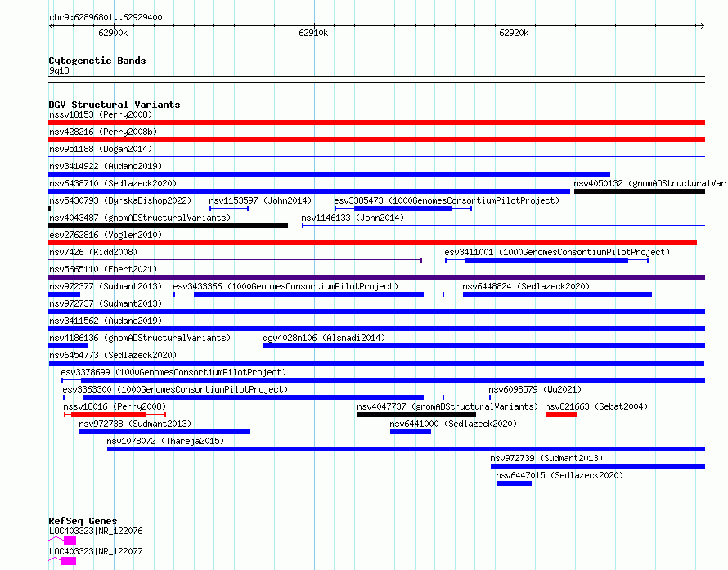Click the nsv3414922 (Audano2019) blue bar
The width and height of the screenshot is (728, 570).
coord(329,174)
